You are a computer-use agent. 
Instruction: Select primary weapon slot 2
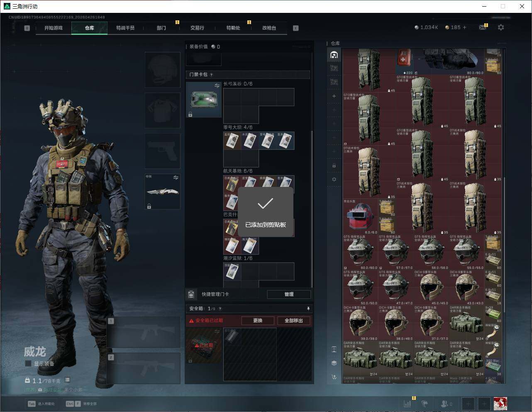(x=144, y=368)
